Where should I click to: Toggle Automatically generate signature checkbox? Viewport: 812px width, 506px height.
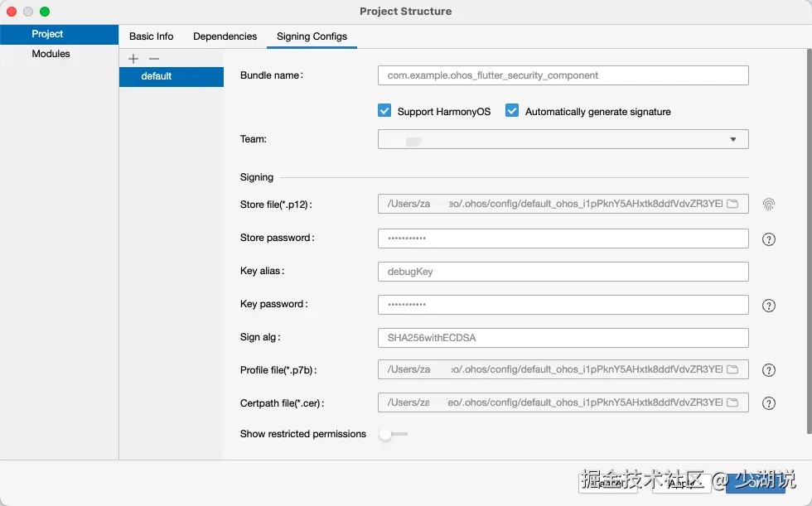(512, 111)
